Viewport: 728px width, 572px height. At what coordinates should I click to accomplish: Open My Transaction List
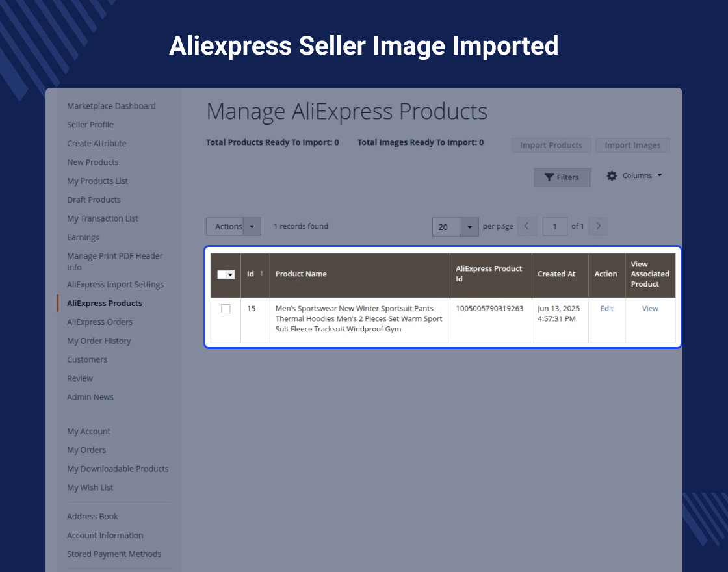pos(103,218)
